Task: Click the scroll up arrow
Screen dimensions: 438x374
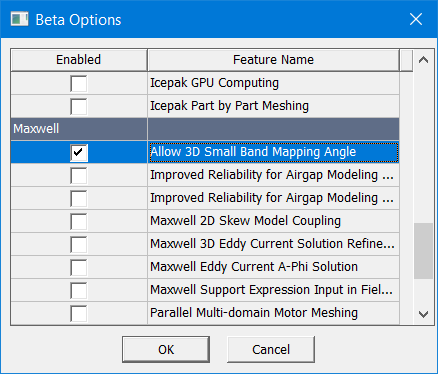Action: (423, 60)
